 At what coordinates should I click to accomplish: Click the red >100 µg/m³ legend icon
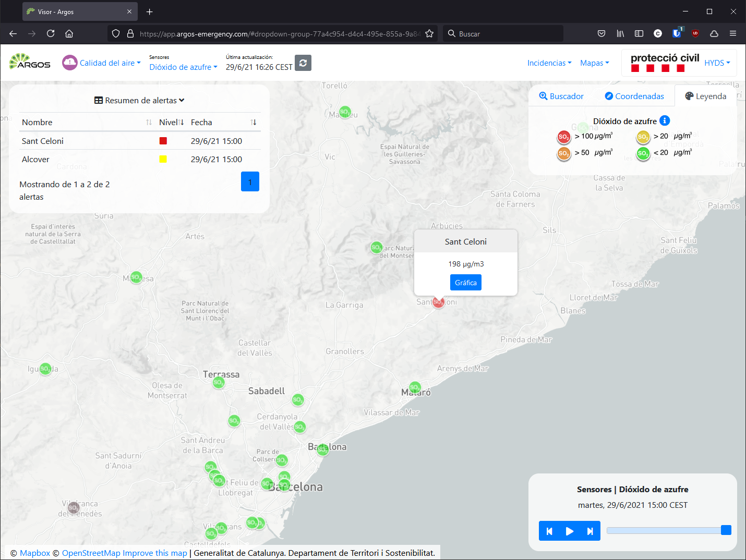pyautogui.click(x=563, y=137)
